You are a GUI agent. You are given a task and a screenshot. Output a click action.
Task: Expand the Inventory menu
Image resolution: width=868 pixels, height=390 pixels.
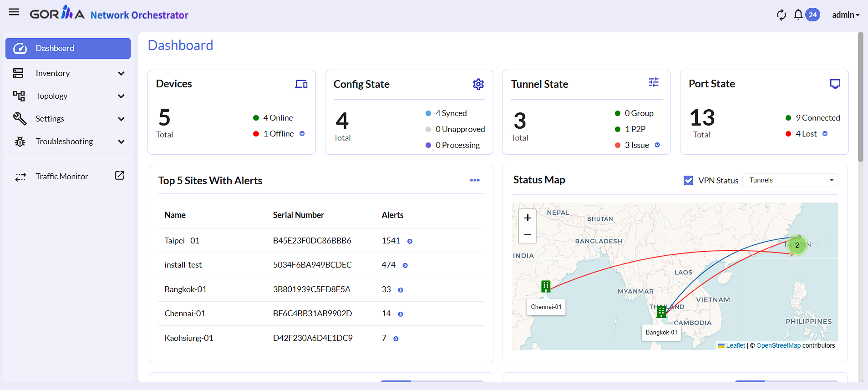click(x=68, y=73)
